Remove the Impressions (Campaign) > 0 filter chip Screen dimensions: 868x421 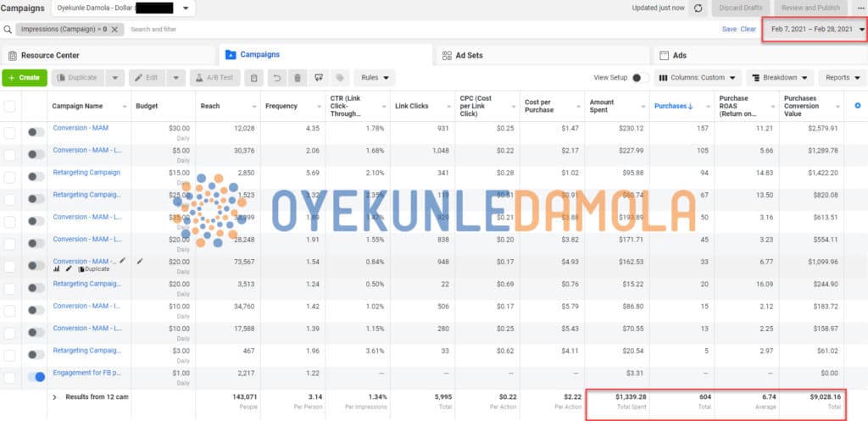(x=114, y=30)
